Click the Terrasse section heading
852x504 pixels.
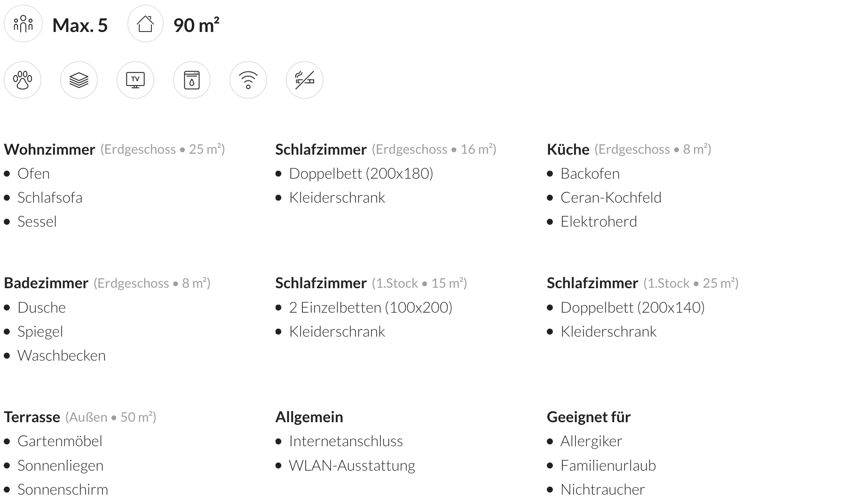click(32, 417)
